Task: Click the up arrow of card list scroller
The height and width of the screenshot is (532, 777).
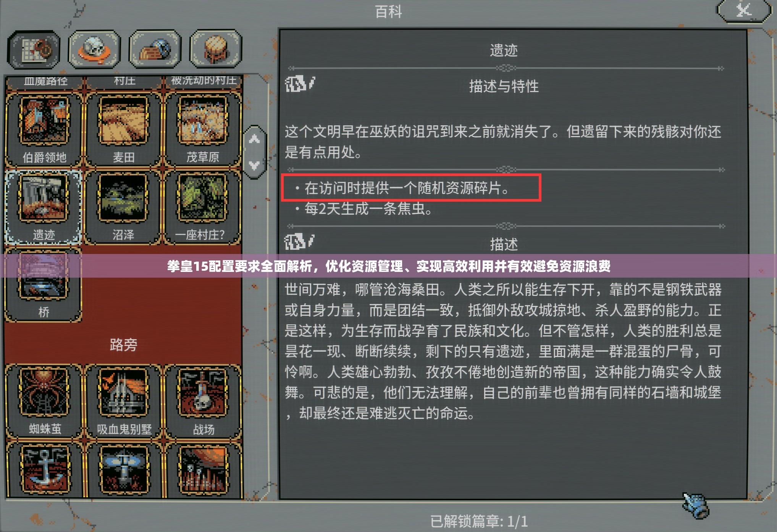Action: click(x=254, y=139)
